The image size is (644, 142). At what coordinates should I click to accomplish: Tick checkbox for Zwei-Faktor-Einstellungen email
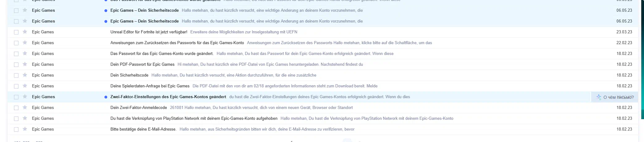pos(16,97)
